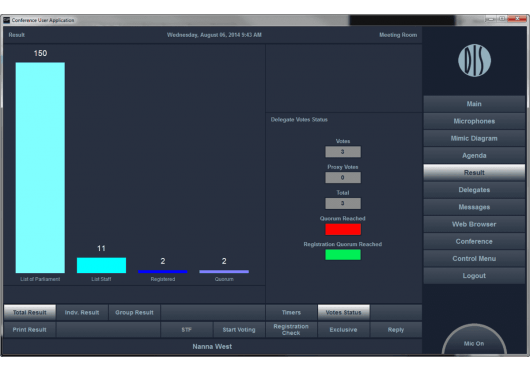The width and height of the screenshot is (530, 371).
Task: Click the Reply button
Action: coord(396,330)
